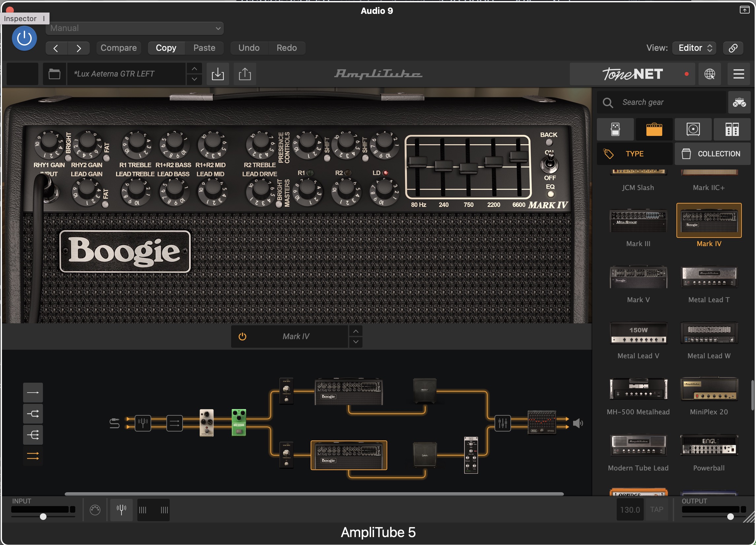Click the OUTPUT level slider handle
The height and width of the screenshot is (545, 756).
pos(730,517)
